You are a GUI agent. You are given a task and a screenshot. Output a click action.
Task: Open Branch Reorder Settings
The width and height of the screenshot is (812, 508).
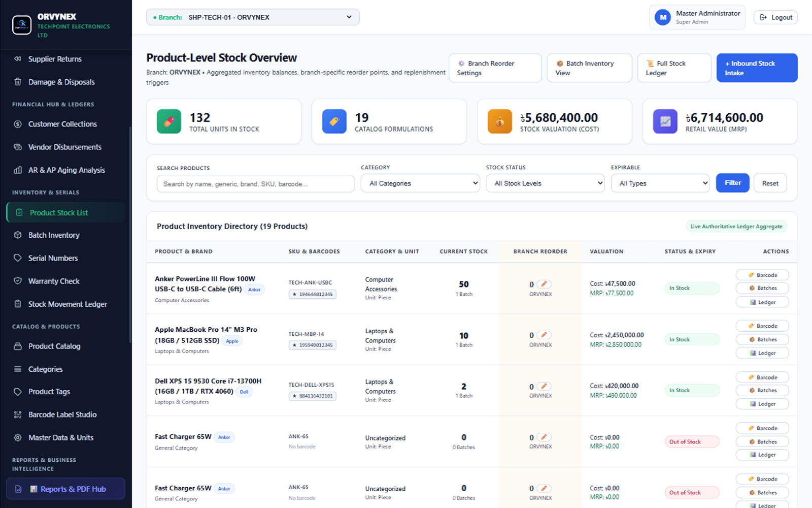click(495, 68)
